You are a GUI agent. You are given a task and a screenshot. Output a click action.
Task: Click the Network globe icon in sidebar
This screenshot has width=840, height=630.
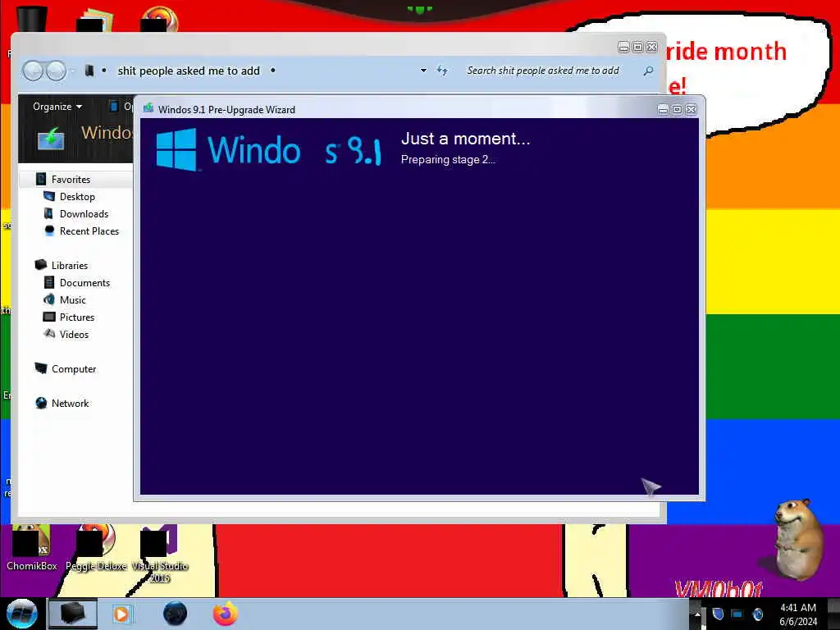click(x=41, y=403)
